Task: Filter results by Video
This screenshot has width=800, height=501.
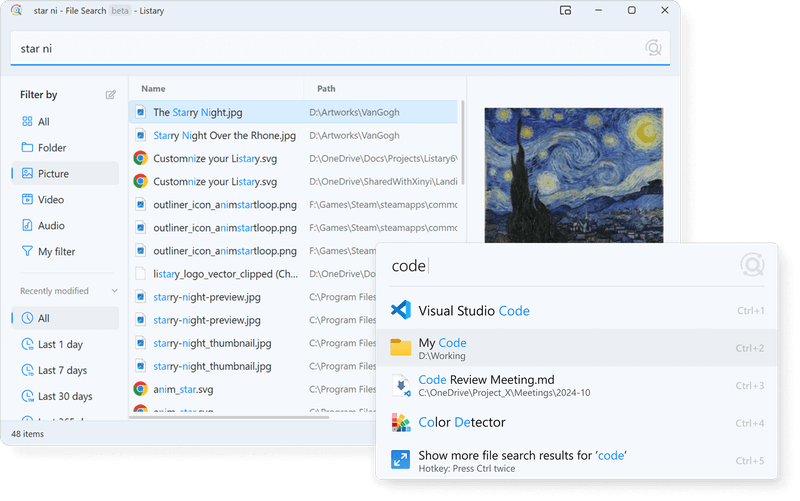Action: click(x=50, y=200)
